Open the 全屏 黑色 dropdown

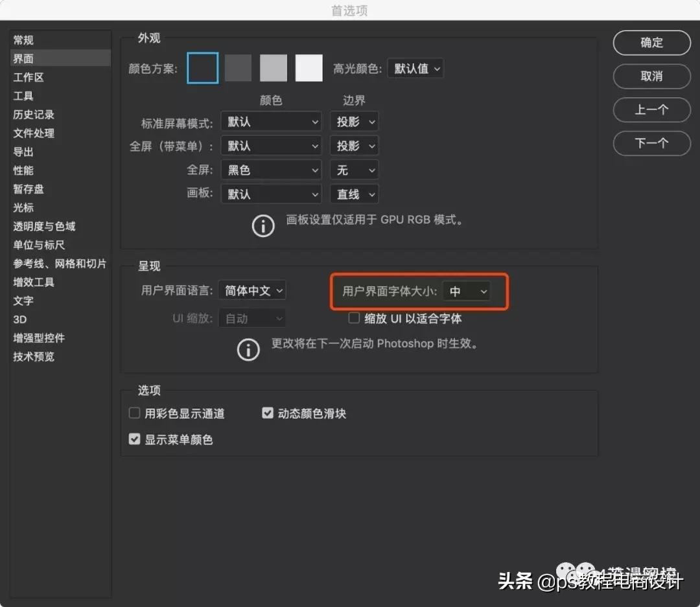271,170
